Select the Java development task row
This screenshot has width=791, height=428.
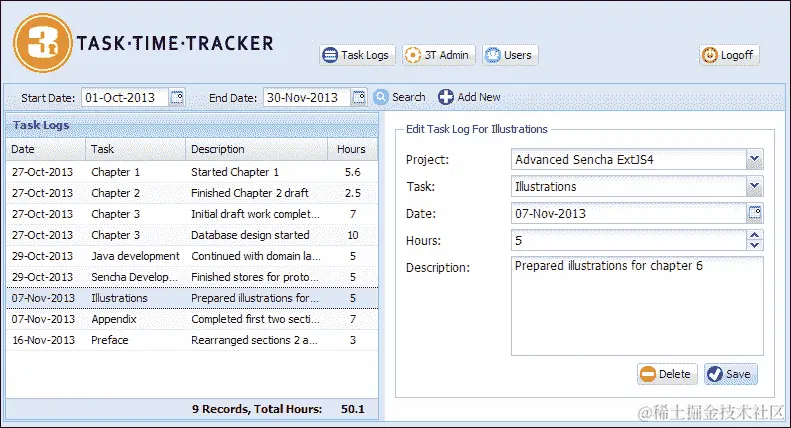(x=192, y=256)
